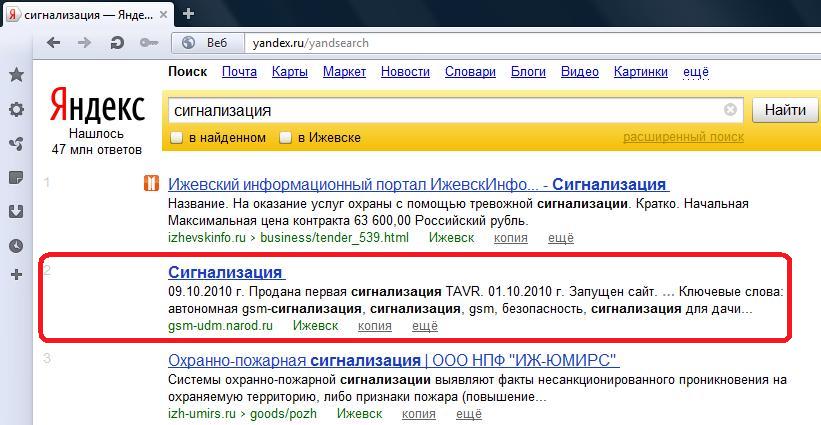Open the bold Сигнализация result title
This screenshot has height=425, width=821.
click(x=226, y=272)
